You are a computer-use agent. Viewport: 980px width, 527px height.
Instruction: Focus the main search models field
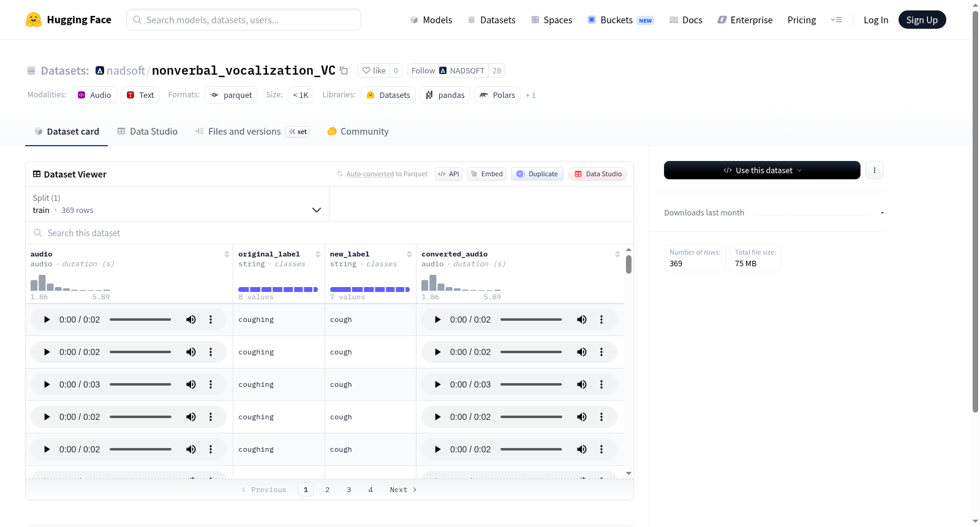click(244, 20)
